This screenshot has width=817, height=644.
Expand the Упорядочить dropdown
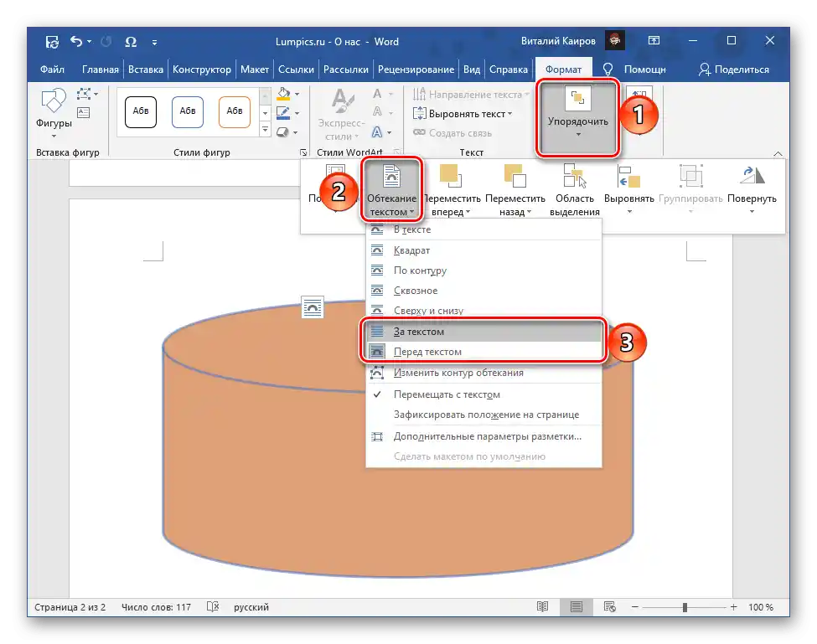pos(577,117)
